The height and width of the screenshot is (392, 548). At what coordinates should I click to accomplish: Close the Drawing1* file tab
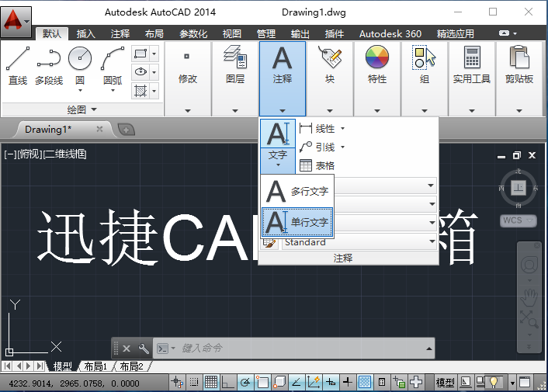coord(99,130)
